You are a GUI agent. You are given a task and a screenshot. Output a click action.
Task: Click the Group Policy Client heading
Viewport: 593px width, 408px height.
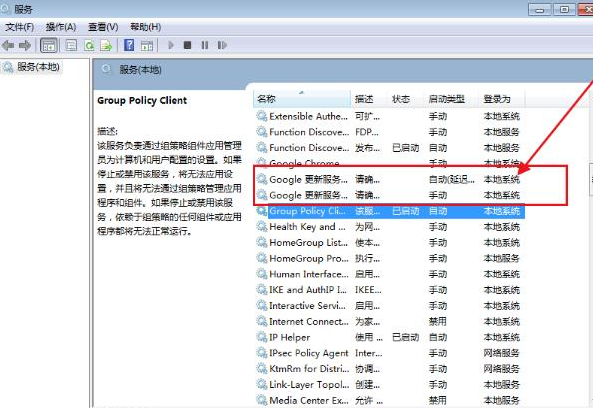[142, 101]
